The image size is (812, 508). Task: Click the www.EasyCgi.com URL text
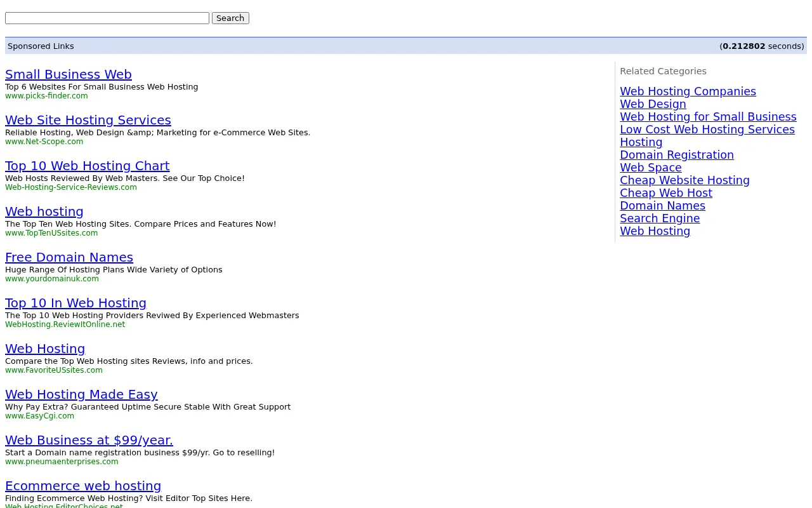(39, 416)
